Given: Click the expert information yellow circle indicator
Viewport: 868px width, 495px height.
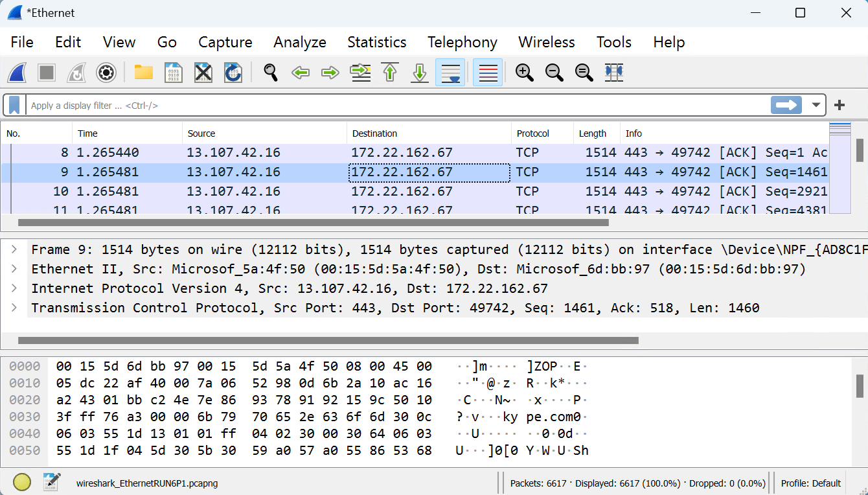Looking at the screenshot, I should click(x=22, y=482).
